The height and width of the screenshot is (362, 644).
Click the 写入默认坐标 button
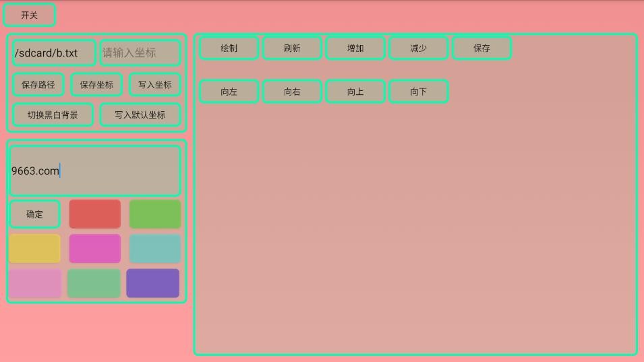pyautogui.click(x=140, y=115)
